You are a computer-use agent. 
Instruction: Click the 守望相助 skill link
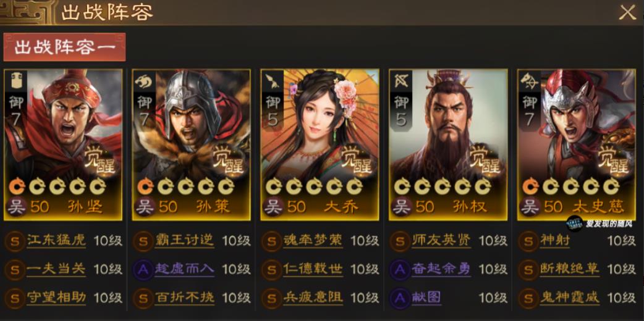pyautogui.click(x=56, y=298)
